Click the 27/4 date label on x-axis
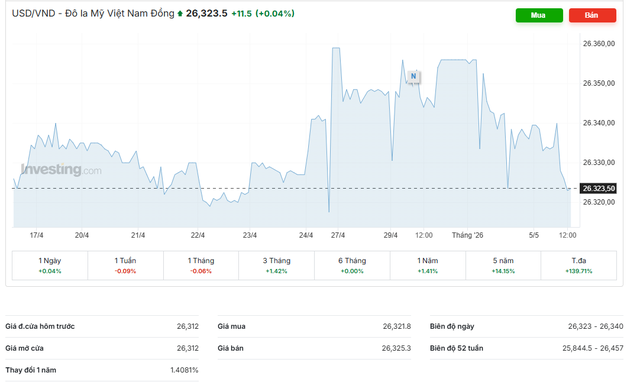Viewport: 640px width, 382px height. click(338, 235)
